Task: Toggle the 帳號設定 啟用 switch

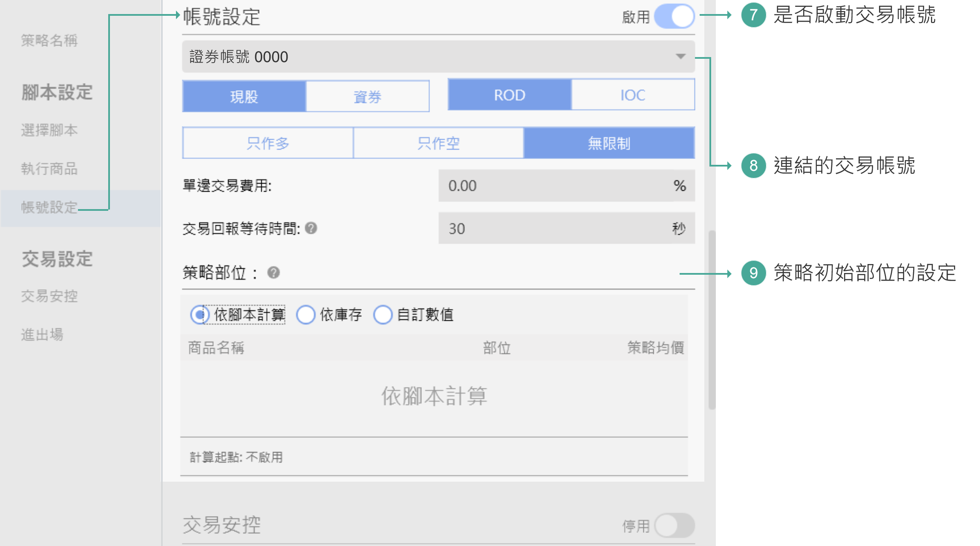Action: pos(674,17)
